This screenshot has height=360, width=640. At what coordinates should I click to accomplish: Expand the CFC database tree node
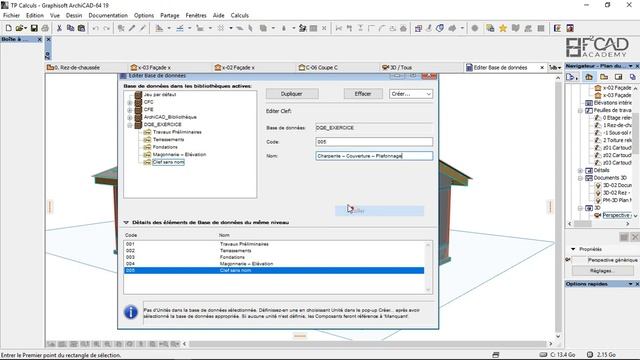pos(130,102)
